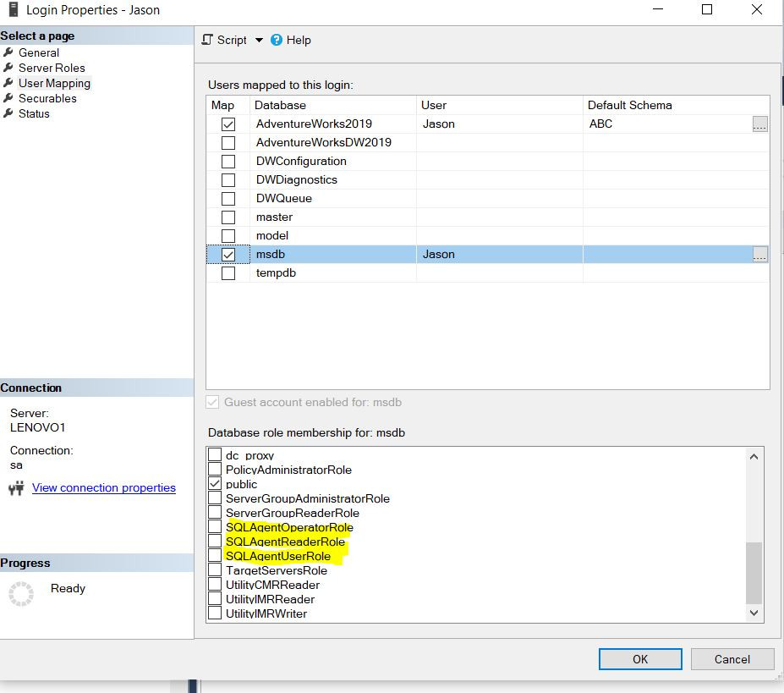This screenshot has width=784, height=693.
Task: Check the TargetServersRole role
Action: pos(215,570)
